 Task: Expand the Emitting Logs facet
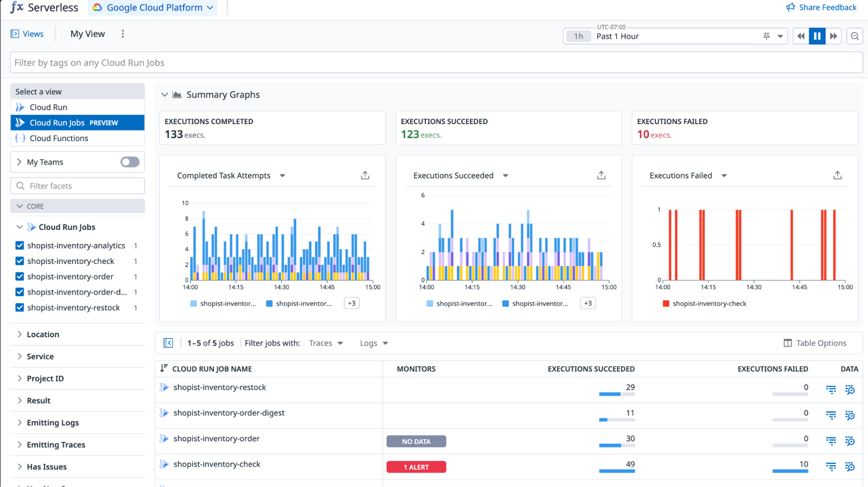pos(20,423)
